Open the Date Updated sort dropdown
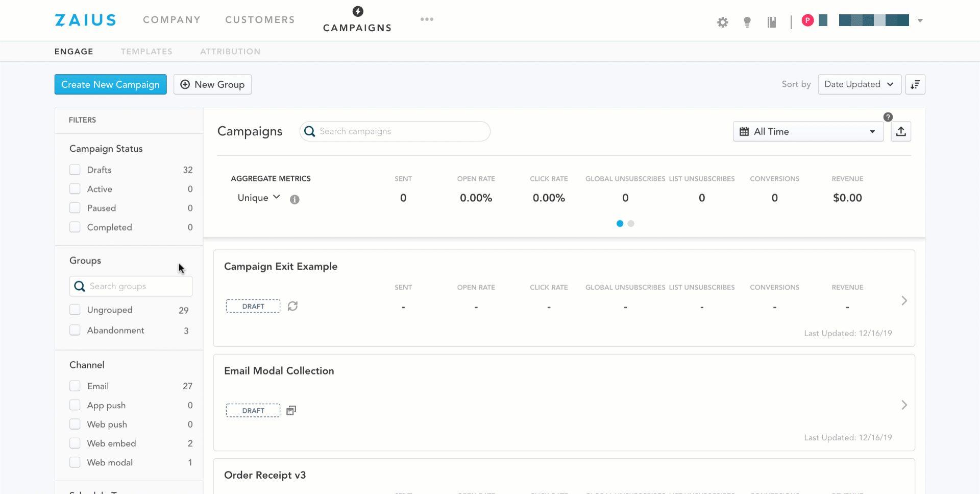Image resolution: width=980 pixels, height=494 pixels. (860, 84)
